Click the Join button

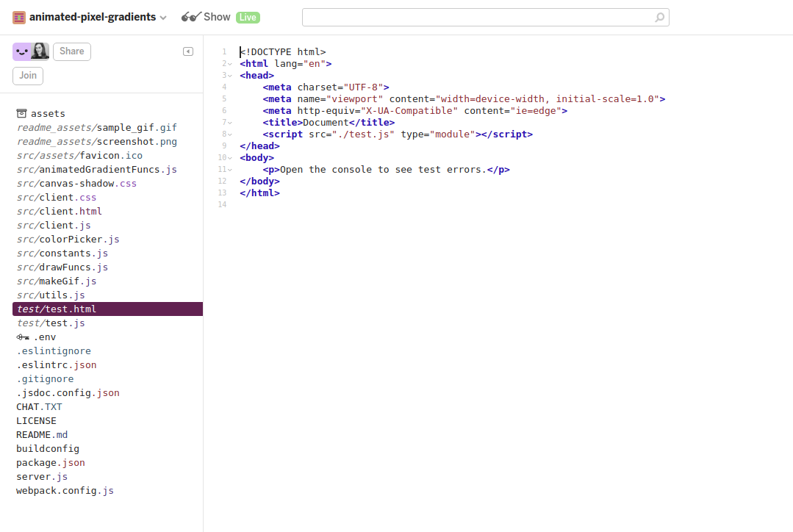(x=28, y=76)
